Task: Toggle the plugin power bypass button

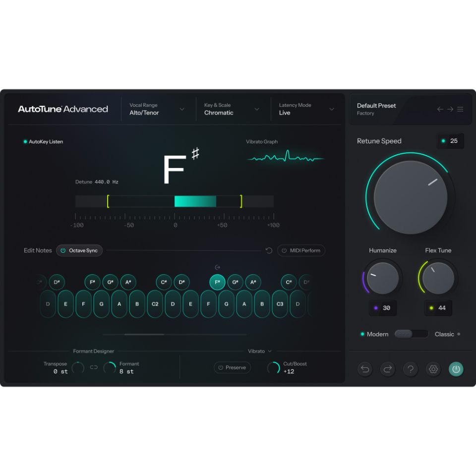Action: [x=456, y=369]
